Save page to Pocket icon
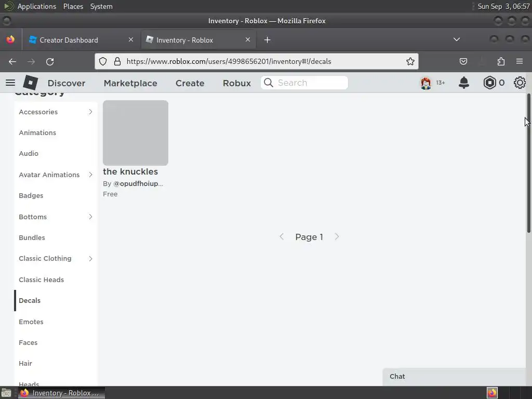This screenshot has height=399, width=532. (463, 61)
